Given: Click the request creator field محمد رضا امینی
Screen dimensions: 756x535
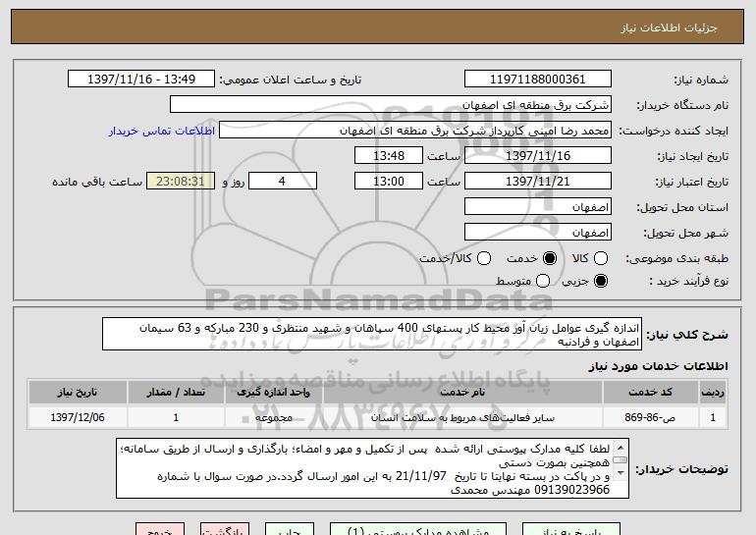Looking at the screenshot, I should click(415, 131).
